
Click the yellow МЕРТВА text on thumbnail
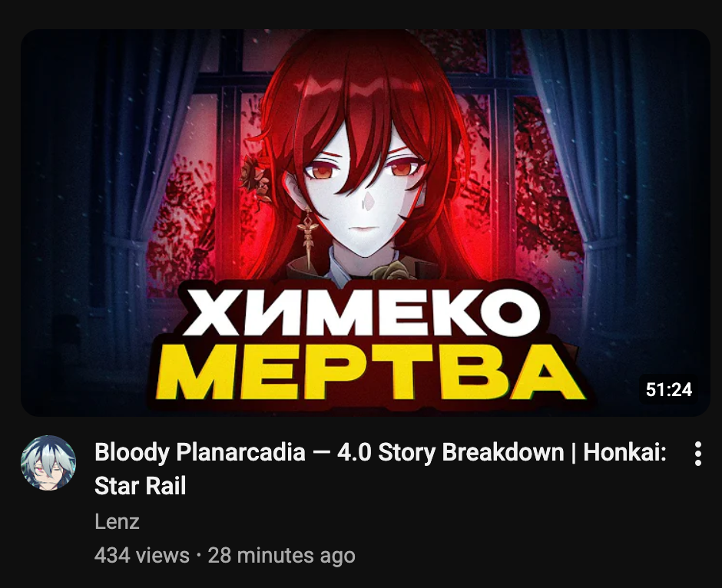tap(369, 372)
